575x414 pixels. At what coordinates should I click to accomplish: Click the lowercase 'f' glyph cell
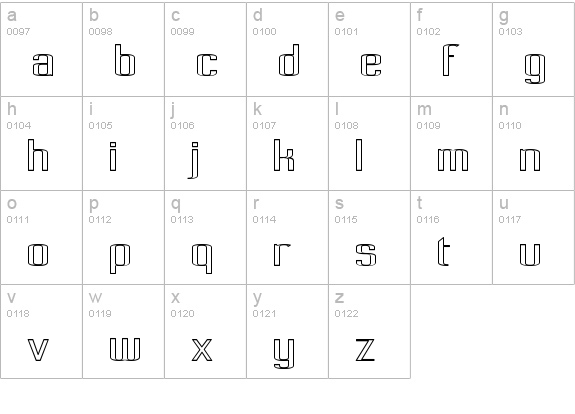pyautogui.click(x=451, y=50)
